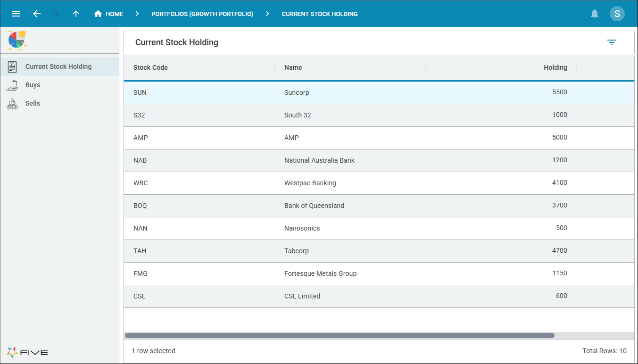Go forward with the right arrow
Viewport: 638px width, 364px height.
pos(56,14)
